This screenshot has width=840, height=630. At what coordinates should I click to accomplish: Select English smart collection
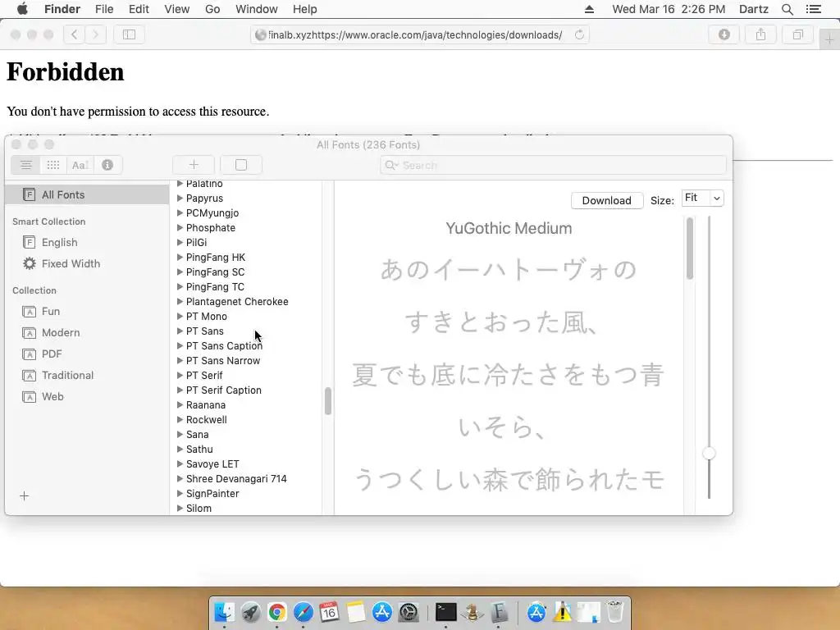tap(87, 242)
